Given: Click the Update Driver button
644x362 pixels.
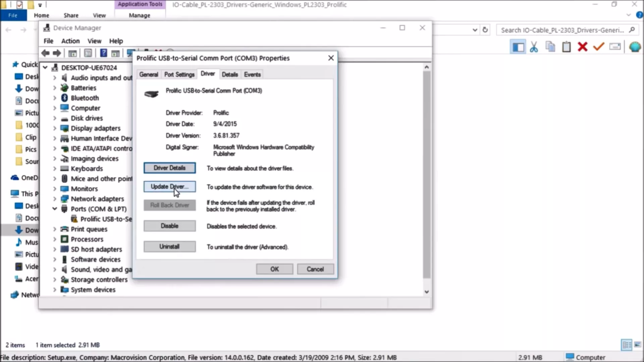Looking at the screenshot, I should (170, 187).
